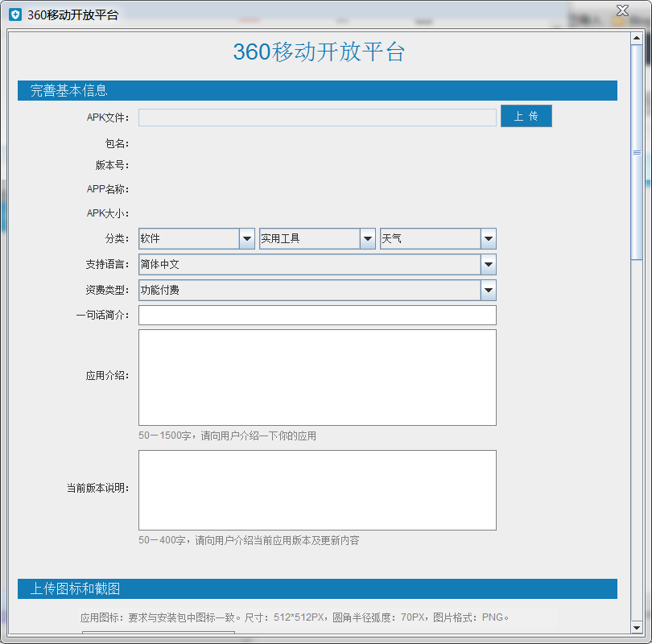
Task: Click the 版本号 label
Action: click(112, 166)
